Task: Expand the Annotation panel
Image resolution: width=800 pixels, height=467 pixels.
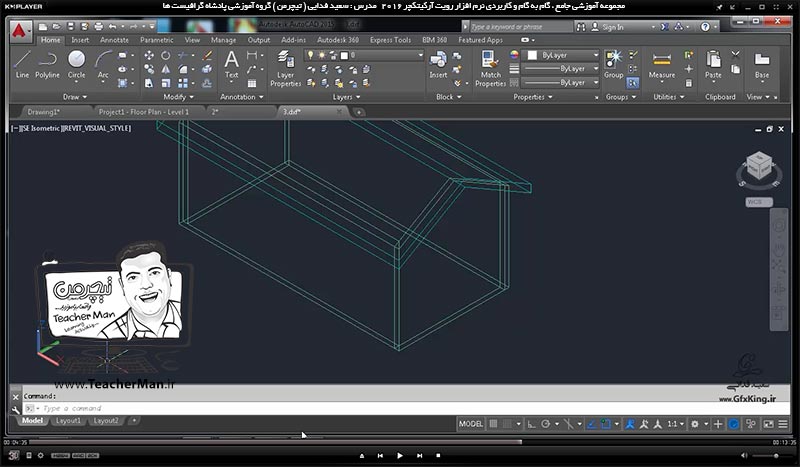Action: (x=242, y=97)
